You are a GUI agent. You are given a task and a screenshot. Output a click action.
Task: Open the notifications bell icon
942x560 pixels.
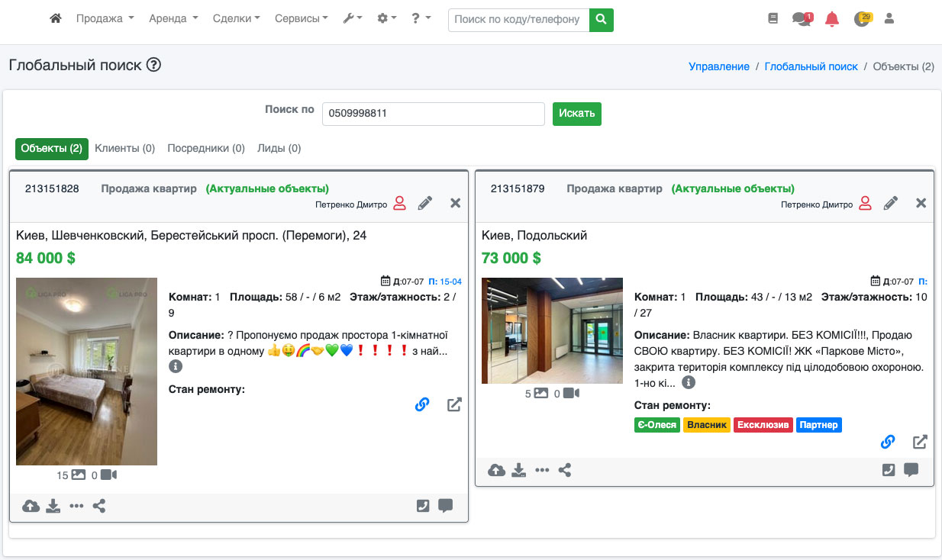tap(832, 19)
